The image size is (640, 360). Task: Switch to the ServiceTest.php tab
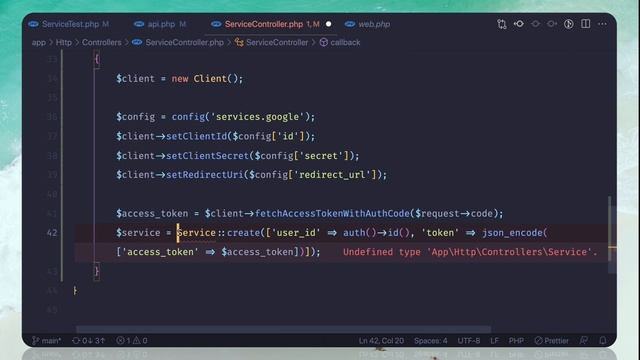click(x=68, y=24)
